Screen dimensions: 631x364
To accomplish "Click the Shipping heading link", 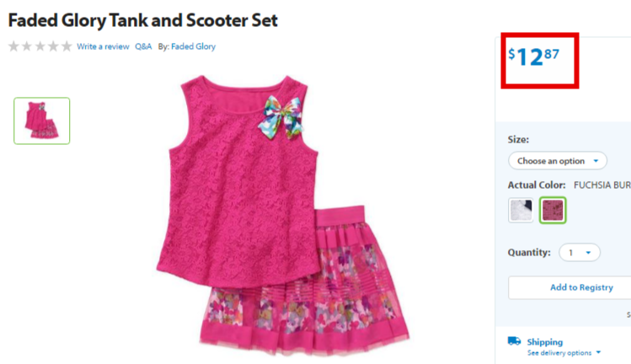I will (x=545, y=342).
